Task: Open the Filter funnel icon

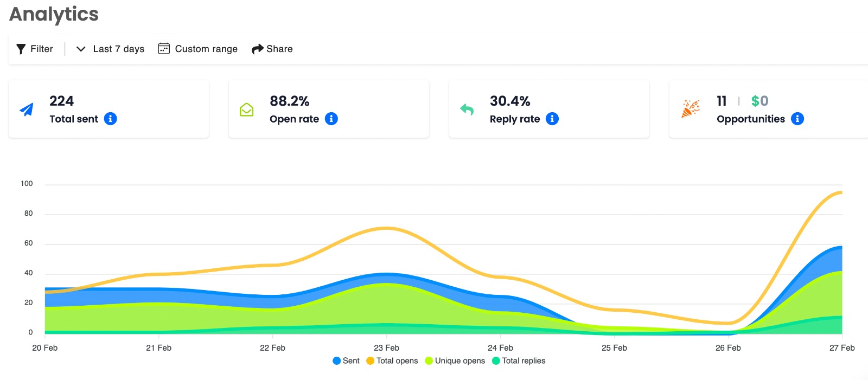Action: coord(21,49)
